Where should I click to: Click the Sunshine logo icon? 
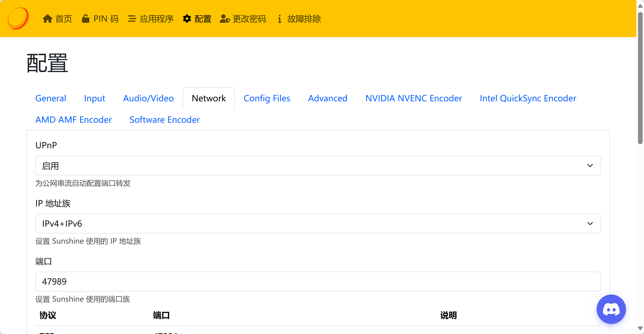[x=18, y=18]
